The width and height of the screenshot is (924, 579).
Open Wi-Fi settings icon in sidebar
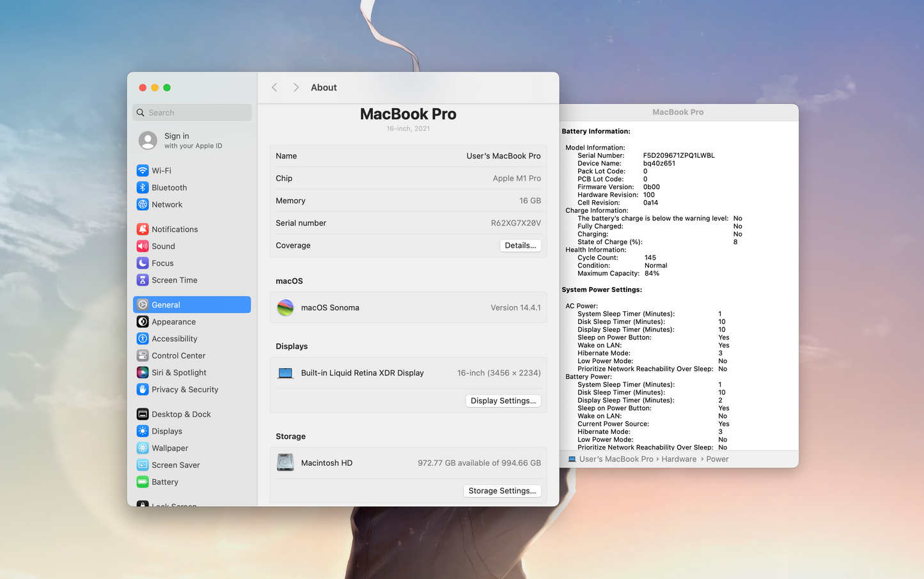[143, 171]
